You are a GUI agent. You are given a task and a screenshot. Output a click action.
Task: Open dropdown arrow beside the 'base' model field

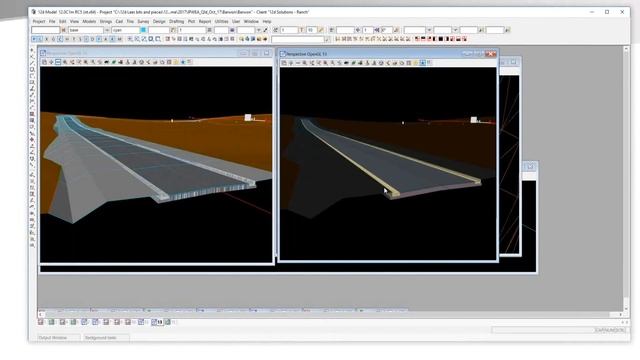(x=107, y=30)
